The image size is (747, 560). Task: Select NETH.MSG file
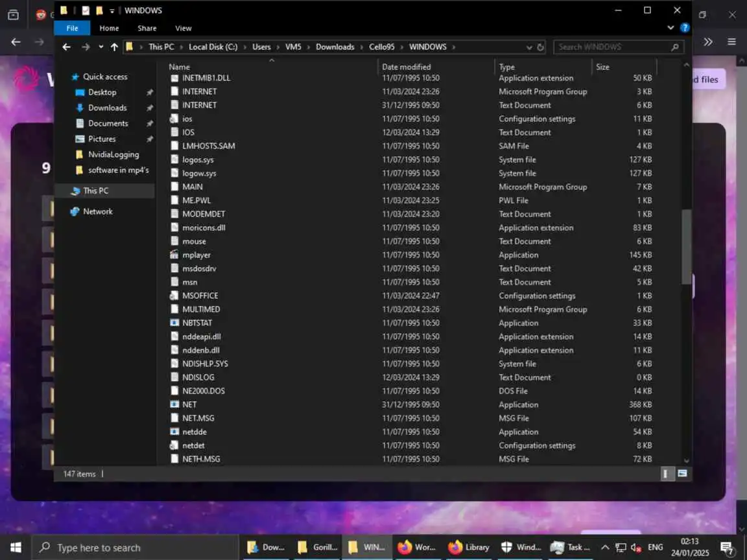click(x=201, y=459)
